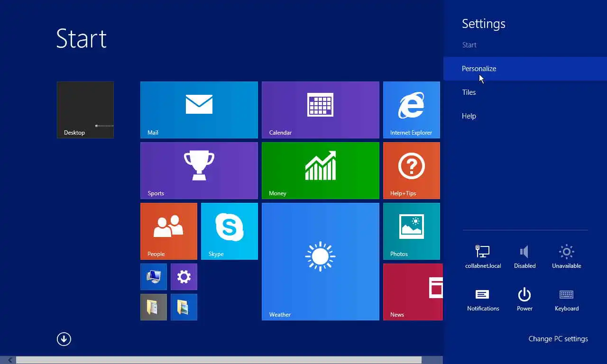
Task: Select Personalize in Settings pane
Action: tap(525, 69)
